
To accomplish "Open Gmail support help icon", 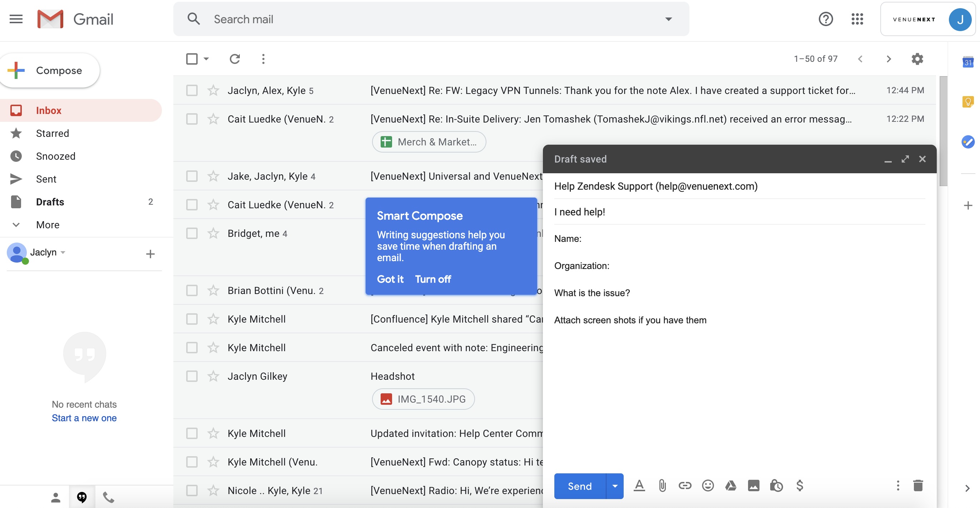I will coord(826,19).
